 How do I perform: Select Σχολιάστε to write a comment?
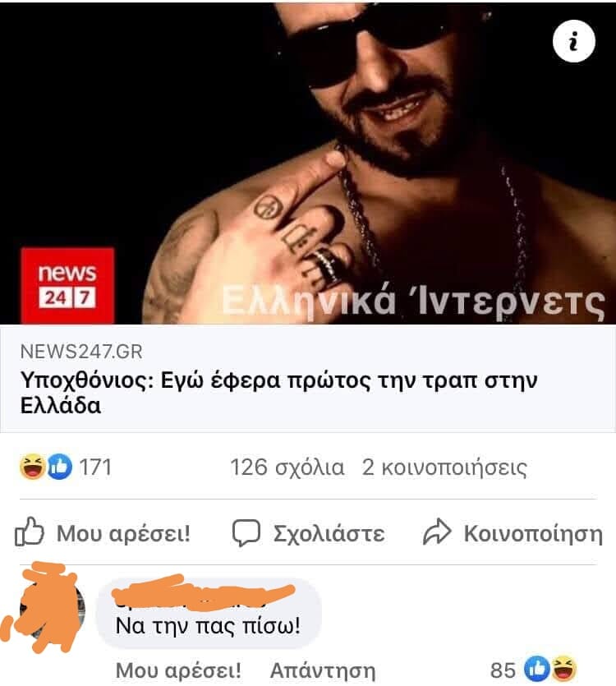(309, 533)
